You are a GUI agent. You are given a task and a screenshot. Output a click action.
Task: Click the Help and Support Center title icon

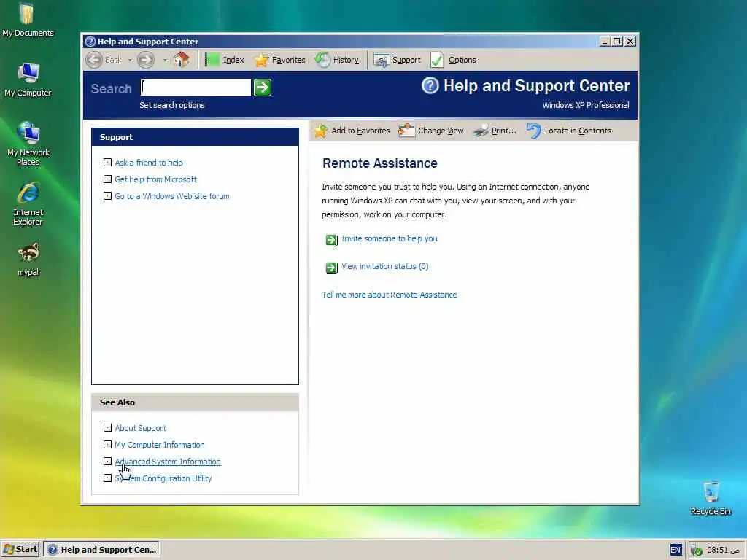[90, 42]
